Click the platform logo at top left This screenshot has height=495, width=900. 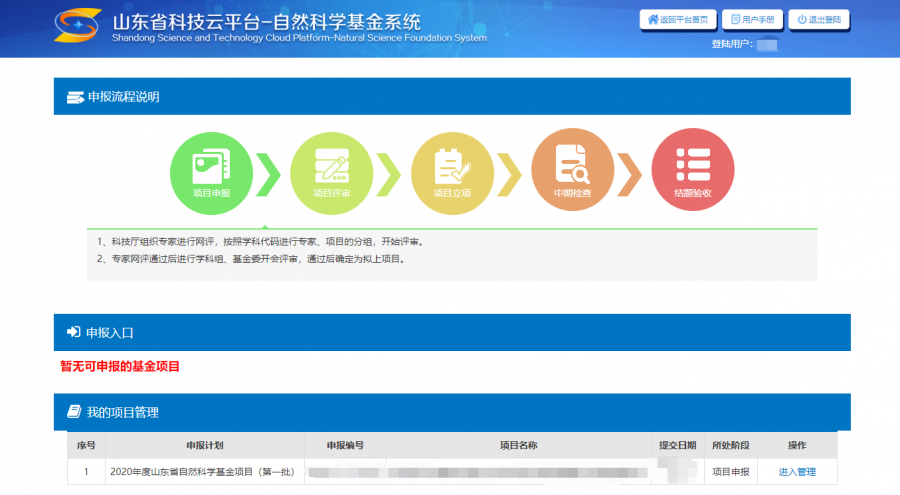[x=76, y=25]
